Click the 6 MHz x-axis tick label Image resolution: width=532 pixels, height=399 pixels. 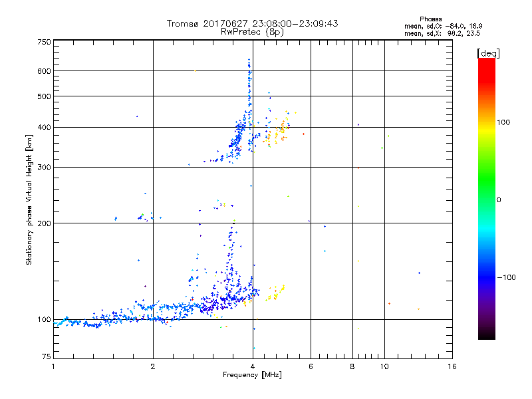click(311, 366)
